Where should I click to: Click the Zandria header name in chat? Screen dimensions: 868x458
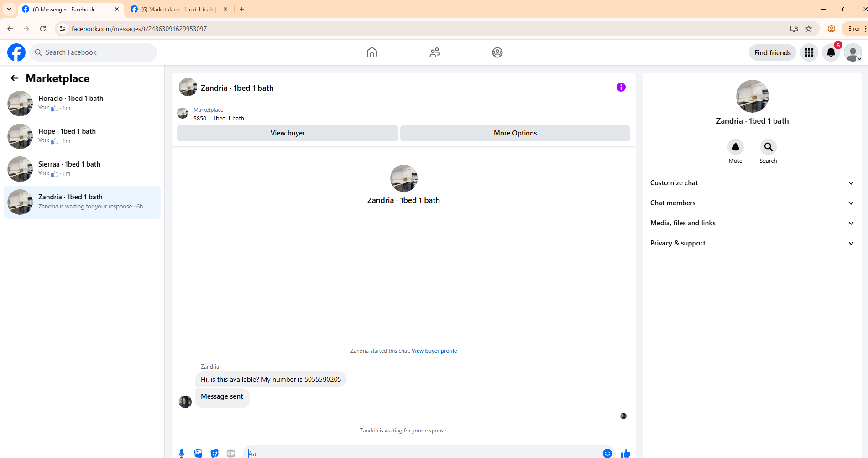click(x=237, y=88)
